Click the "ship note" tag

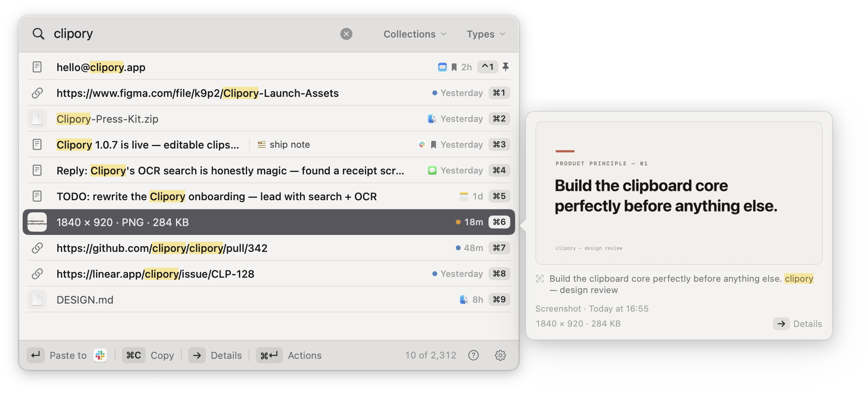tap(284, 145)
